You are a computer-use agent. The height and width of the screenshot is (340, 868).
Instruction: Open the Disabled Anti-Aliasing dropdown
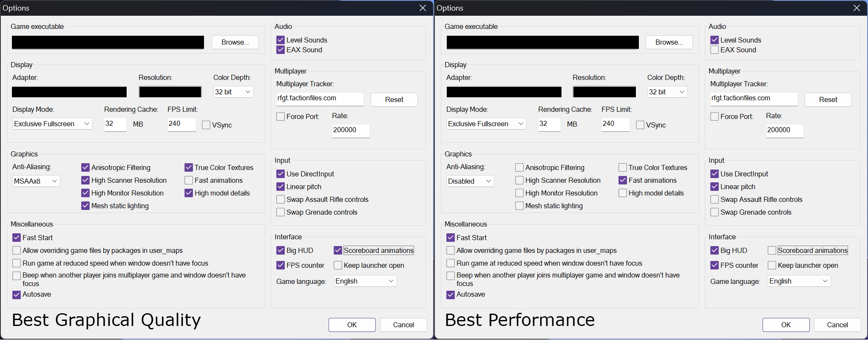point(470,181)
